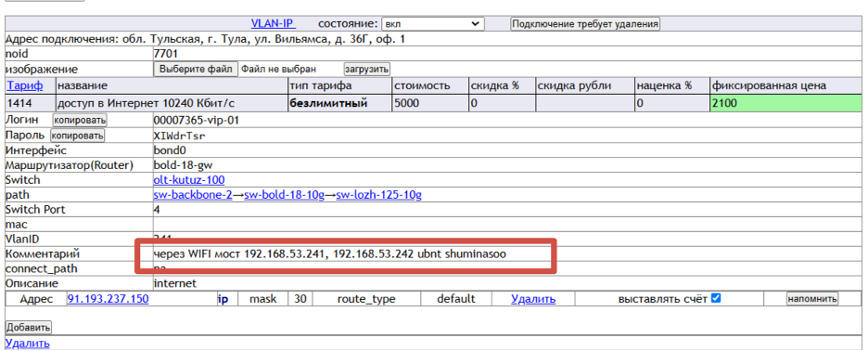The width and height of the screenshot is (868, 351).
Task: Click the Добавить button
Action: click(28, 327)
